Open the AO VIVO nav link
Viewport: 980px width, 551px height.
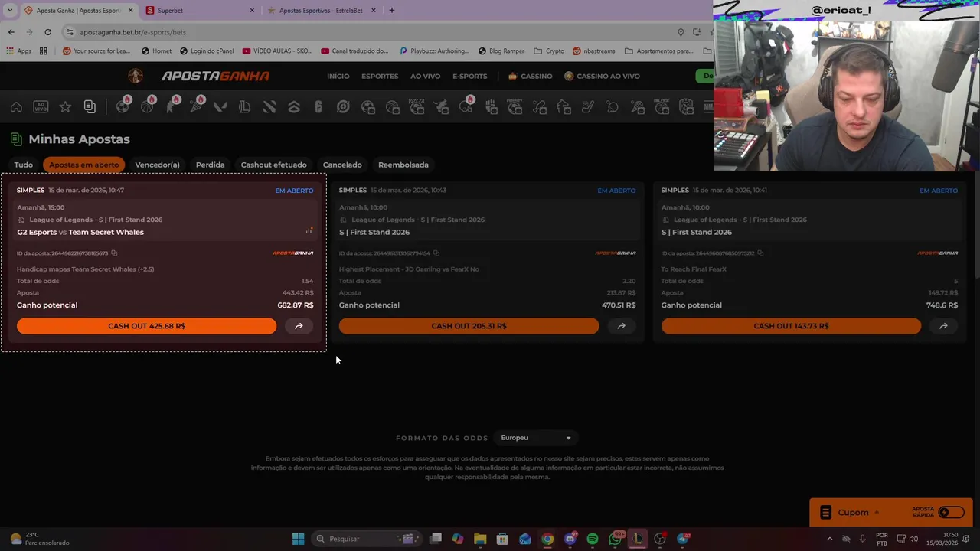[x=425, y=76]
